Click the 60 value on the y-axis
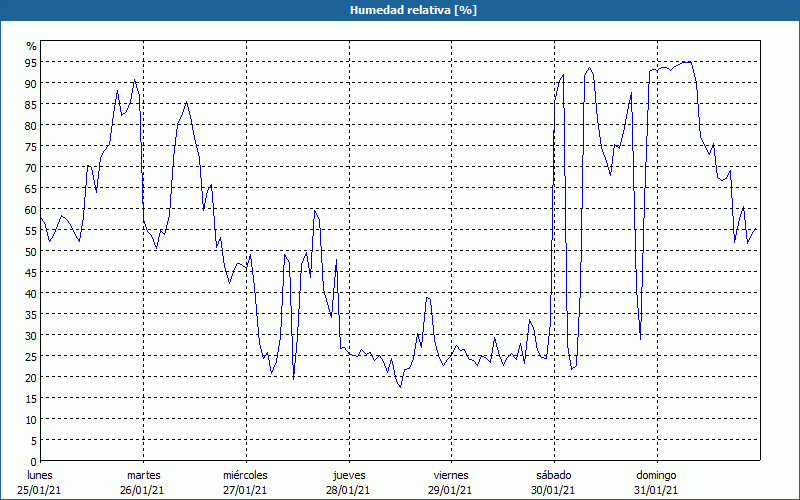 pyautogui.click(x=32, y=209)
